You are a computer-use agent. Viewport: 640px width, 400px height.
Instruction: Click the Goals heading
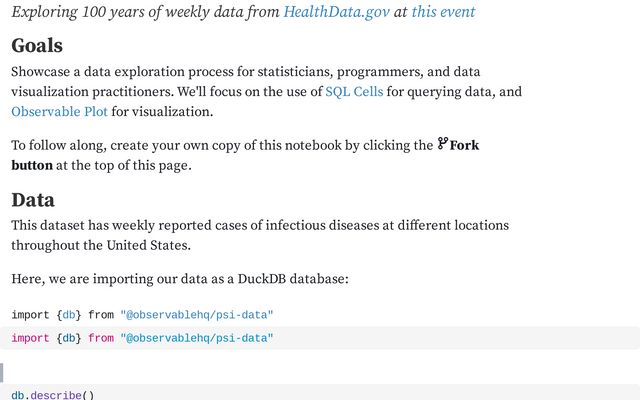coord(37,46)
